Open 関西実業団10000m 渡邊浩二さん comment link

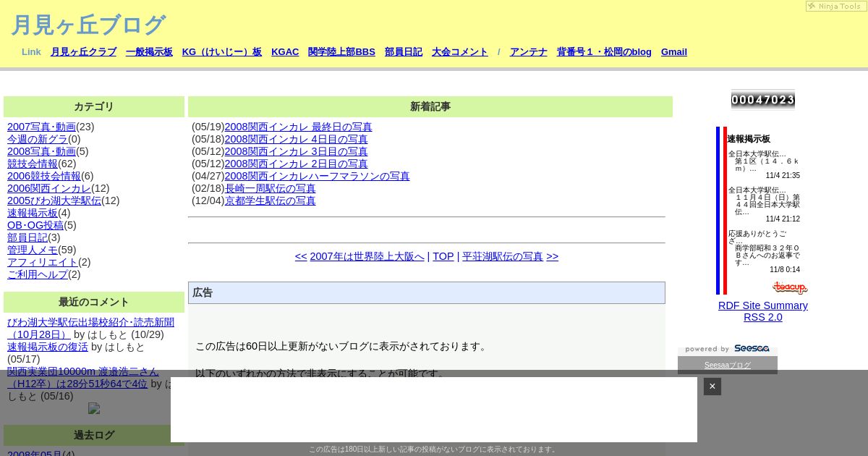pos(82,377)
